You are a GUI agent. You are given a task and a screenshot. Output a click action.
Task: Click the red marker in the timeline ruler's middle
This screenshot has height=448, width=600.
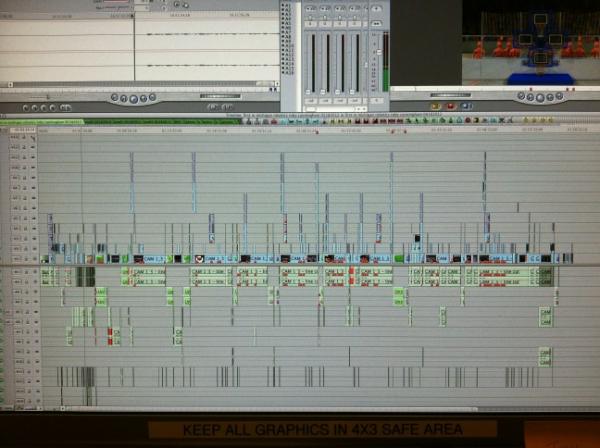[317, 132]
